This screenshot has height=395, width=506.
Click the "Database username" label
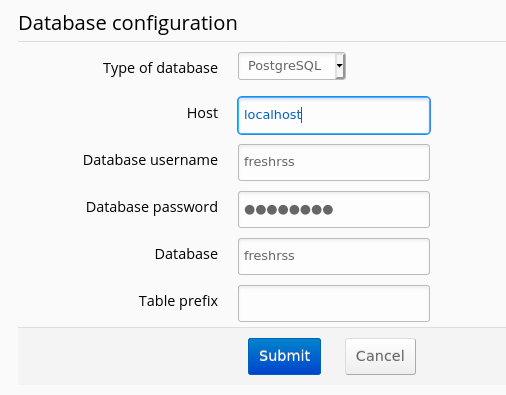[x=150, y=160]
